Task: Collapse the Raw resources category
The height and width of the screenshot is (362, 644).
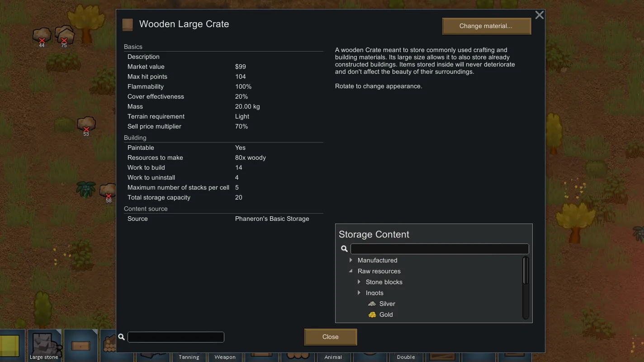Action: (350, 271)
